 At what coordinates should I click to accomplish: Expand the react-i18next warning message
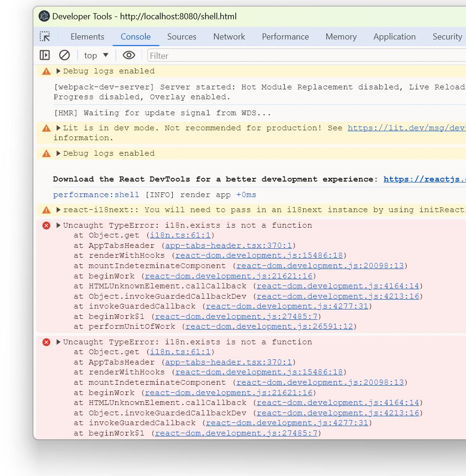58,210
